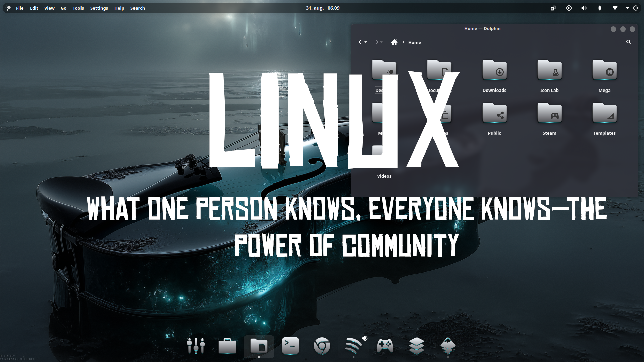Launch the terminal from the dock
Screen dimensions: 644x362
(x=290, y=346)
